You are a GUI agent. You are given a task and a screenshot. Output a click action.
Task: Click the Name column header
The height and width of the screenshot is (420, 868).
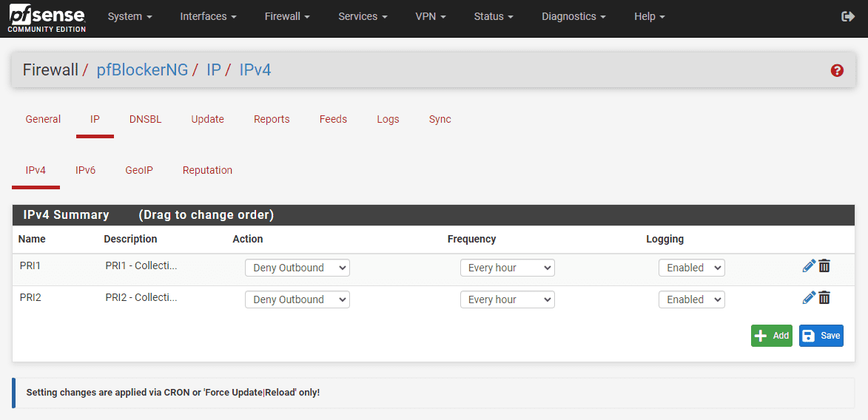coord(32,239)
